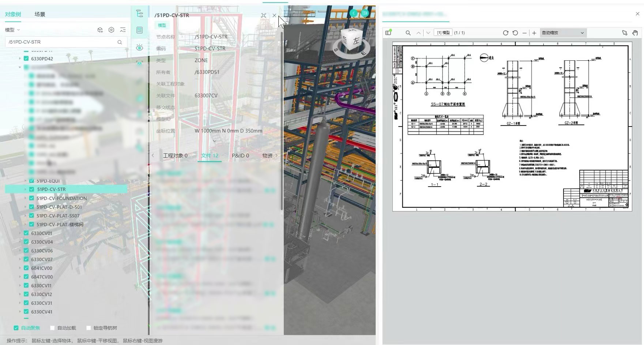This screenshot has width=644, height=345.
Task: Switch to the 场景 tab
Action: pos(40,14)
